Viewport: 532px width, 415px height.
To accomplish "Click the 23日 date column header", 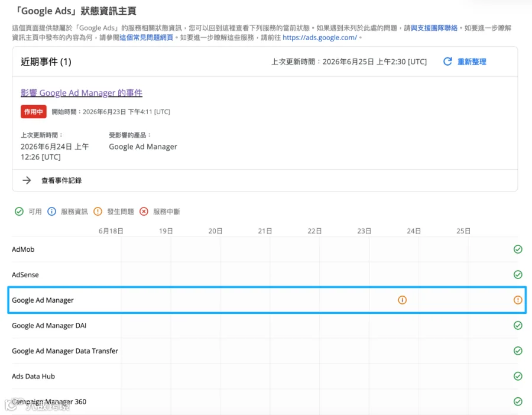I will point(364,231).
